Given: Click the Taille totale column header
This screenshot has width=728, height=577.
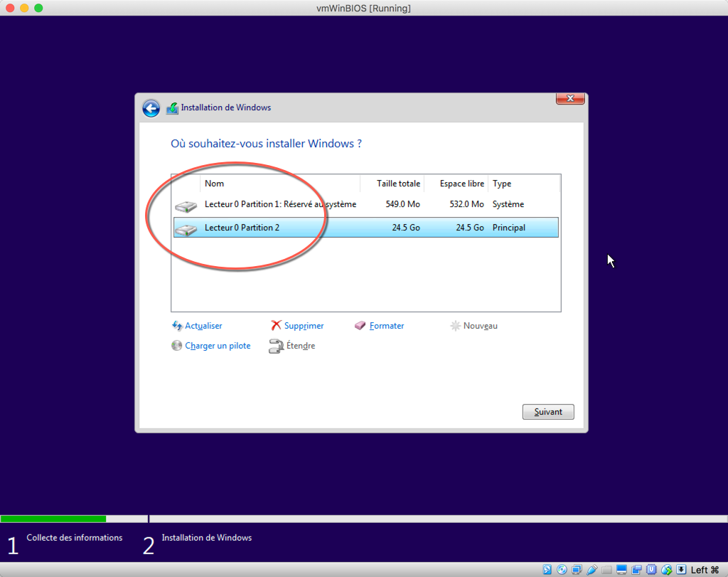Looking at the screenshot, I should point(392,184).
